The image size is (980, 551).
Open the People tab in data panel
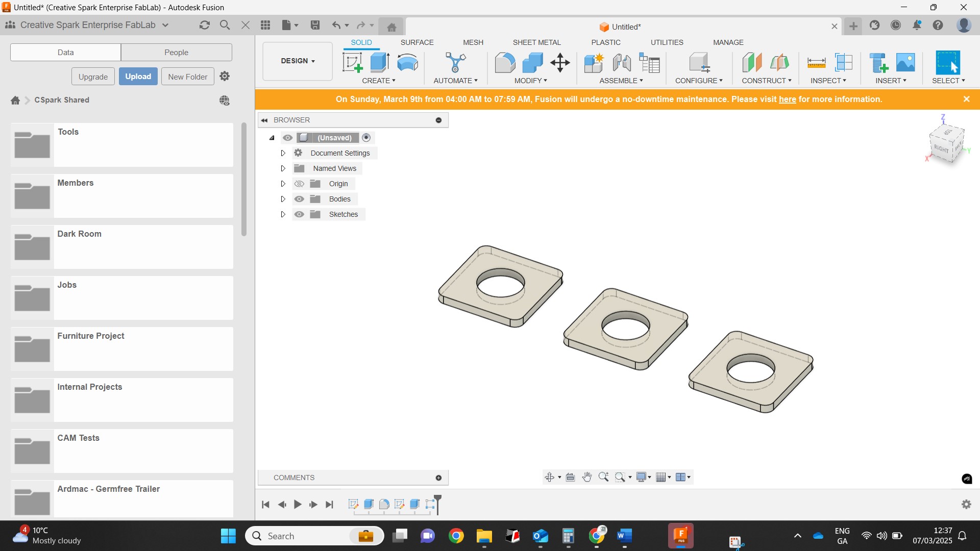pyautogui.click(x=176, y=53)
